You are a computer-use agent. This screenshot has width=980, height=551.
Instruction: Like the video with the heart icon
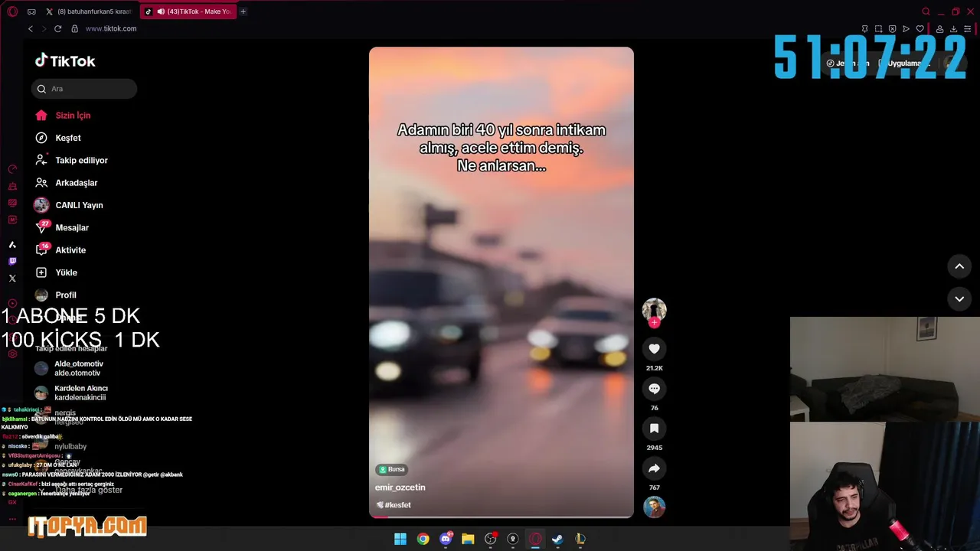tap(654, 349)
